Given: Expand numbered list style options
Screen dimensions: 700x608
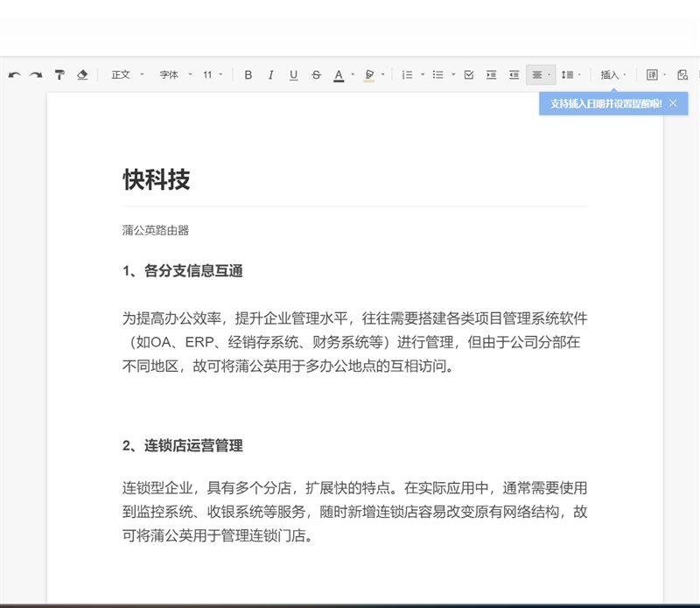Looking at the screenshot, I should pyautogui.click(x=423, y=75).
